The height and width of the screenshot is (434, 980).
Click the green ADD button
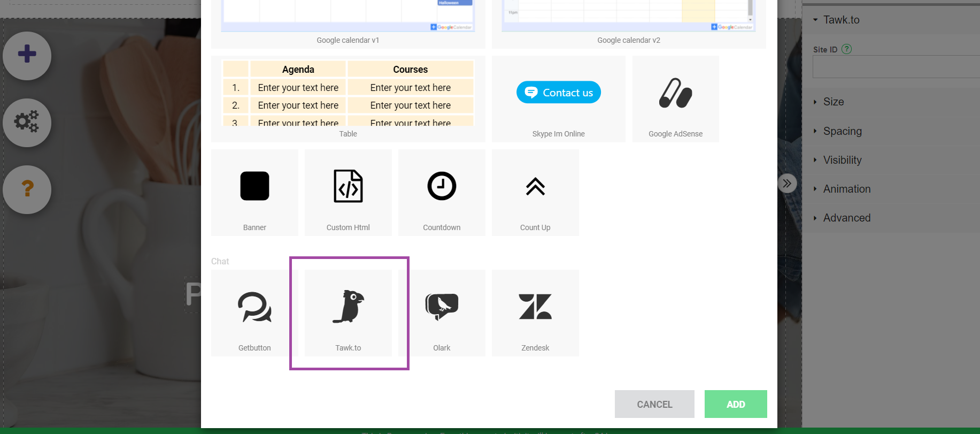coord(736,404)
